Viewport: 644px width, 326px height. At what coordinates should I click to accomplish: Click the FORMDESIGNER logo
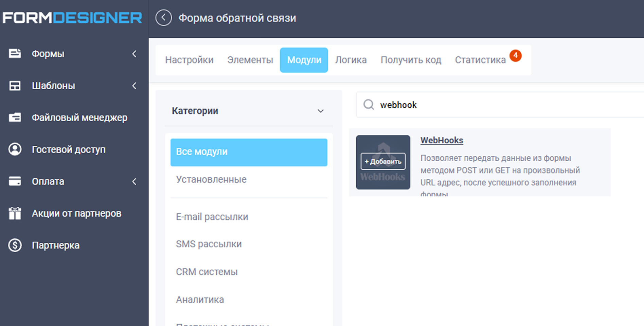tap(72, 18)
